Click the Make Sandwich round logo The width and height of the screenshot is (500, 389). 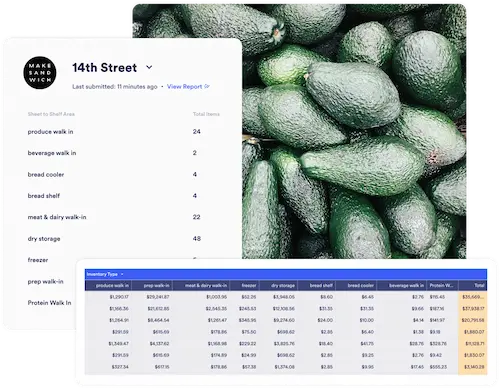point(40,73)
